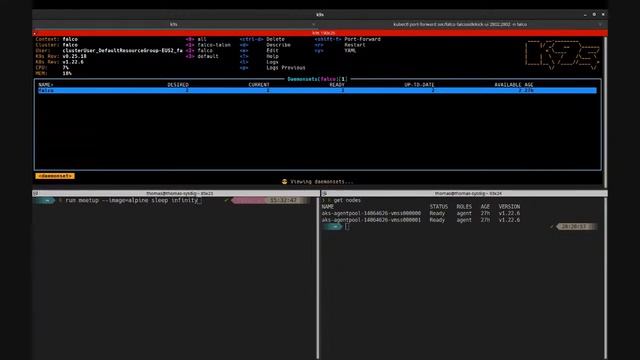Select the falco daemonset row

pyautogui.click(x=317, y=90)
